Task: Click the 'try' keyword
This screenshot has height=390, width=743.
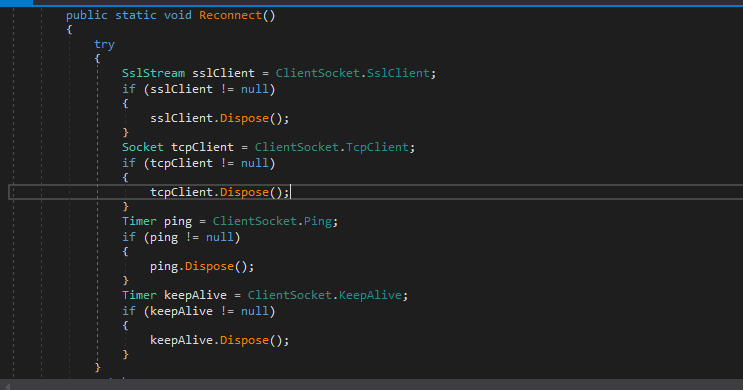Action: [x=104, y=45]
